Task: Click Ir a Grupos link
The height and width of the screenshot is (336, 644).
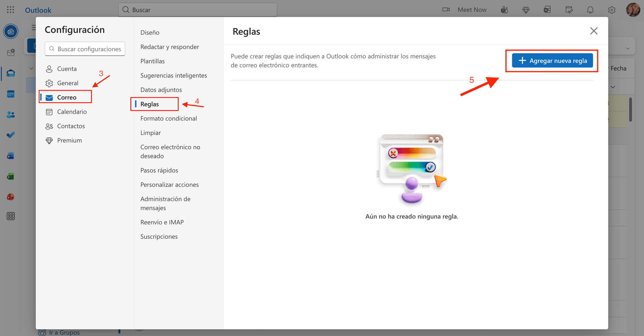Action: pyautogui.click(x=64, y=332)
